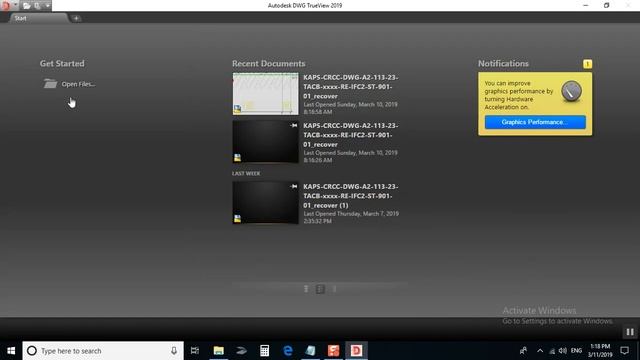The image size is (640, 360).
Task: Open first recent drawing thumbnail with light preview
Action: tap(265, 94)
